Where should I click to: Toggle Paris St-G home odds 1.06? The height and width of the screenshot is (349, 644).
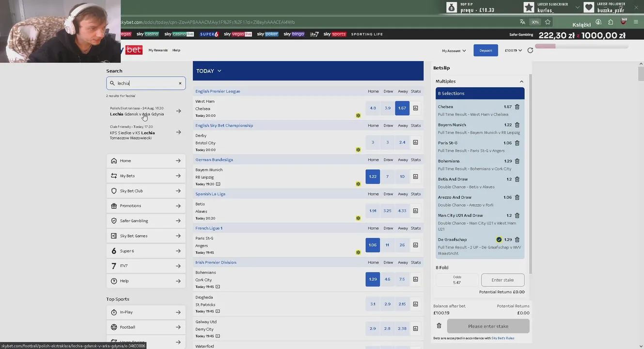coord(373,245)
